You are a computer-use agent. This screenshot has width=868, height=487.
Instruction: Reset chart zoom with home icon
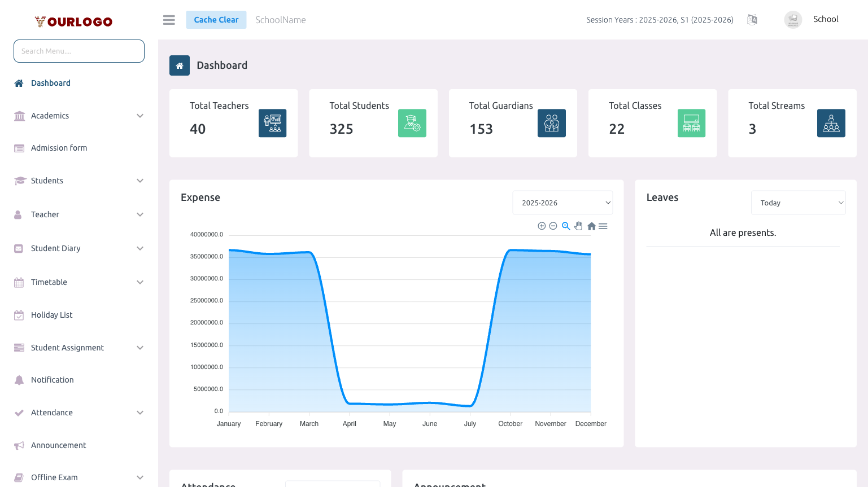click(x=591, y=226)
